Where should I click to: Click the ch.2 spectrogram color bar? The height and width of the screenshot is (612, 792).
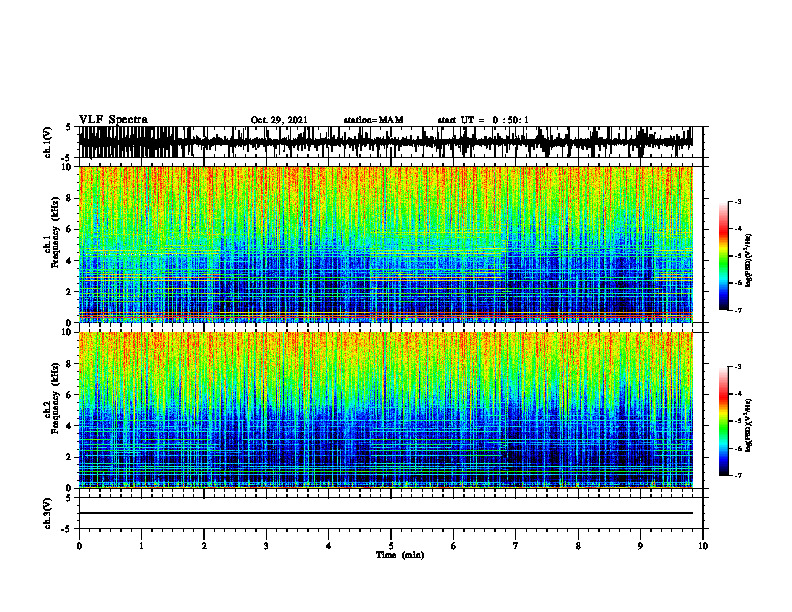pyautogui.click(x=724, y=421)
